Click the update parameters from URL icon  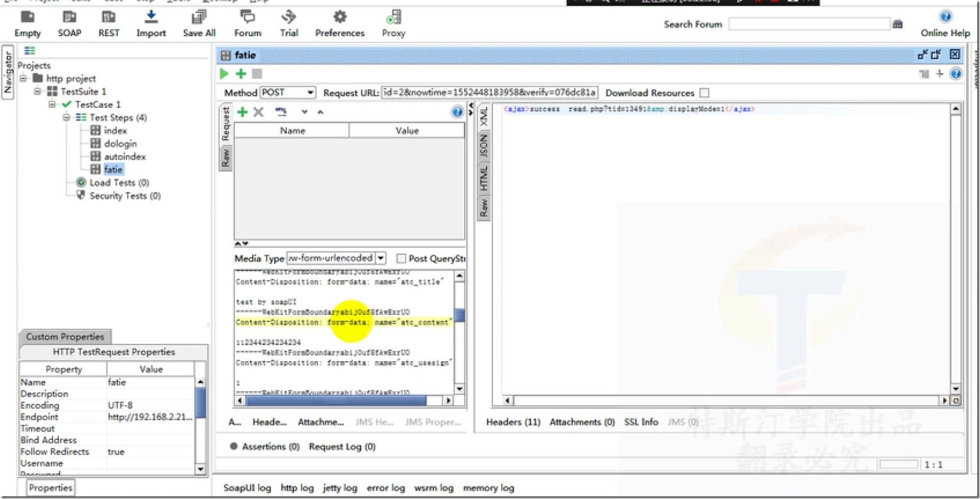click(281, 112)
